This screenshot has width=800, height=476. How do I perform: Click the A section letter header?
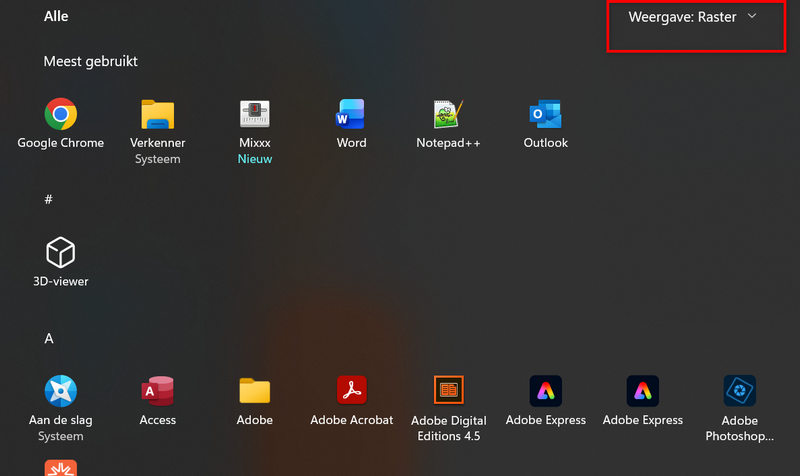point(48,339)
